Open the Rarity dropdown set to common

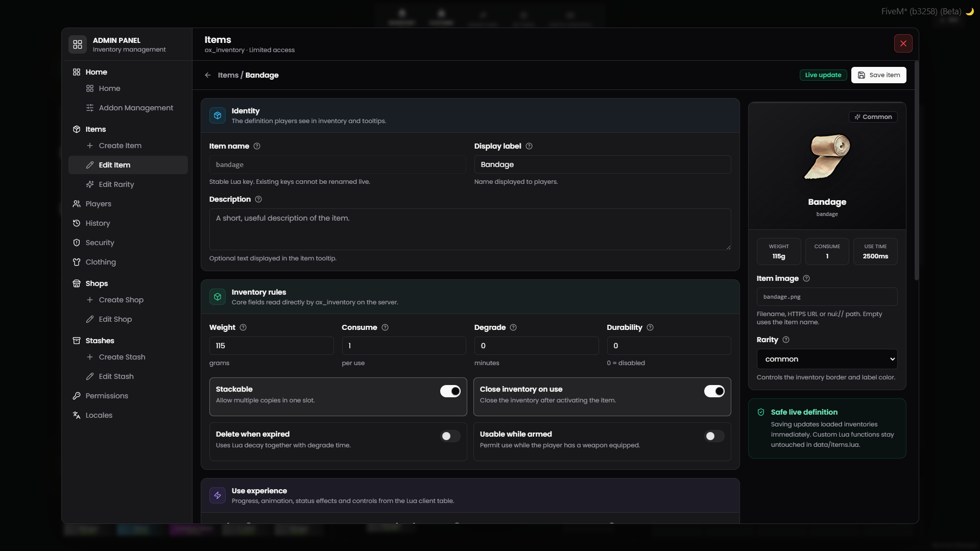827,359
